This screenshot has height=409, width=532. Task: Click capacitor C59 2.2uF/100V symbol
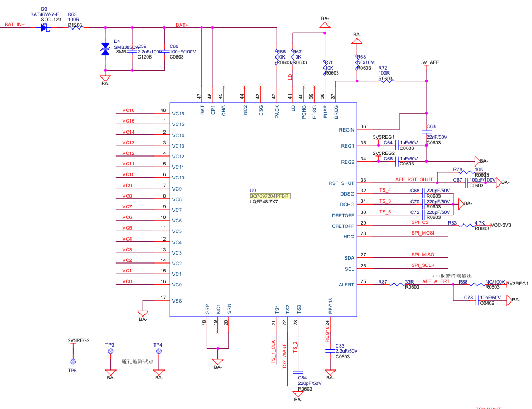pos(132,52)
